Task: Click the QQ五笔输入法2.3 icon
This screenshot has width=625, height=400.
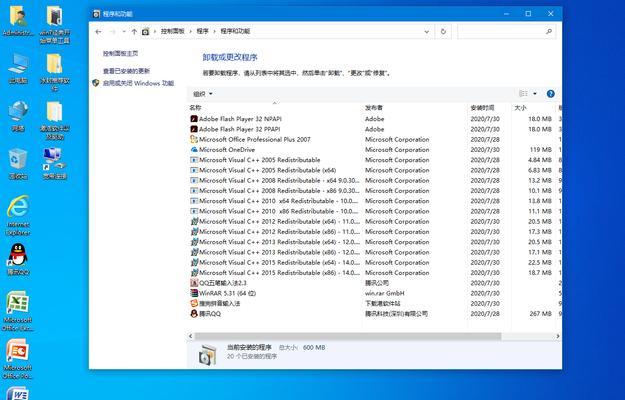Action: click(x=194, y=283)
